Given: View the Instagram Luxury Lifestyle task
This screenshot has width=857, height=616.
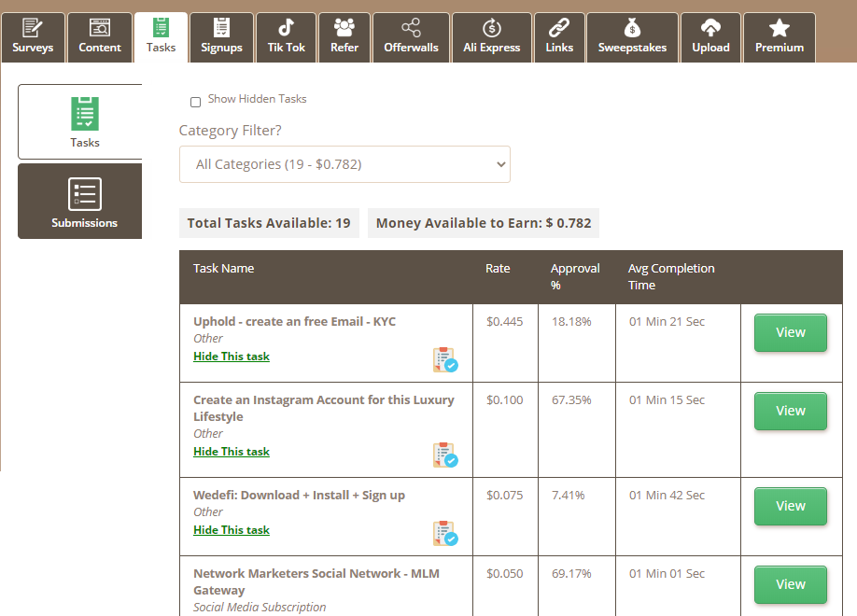Looking at the screenshot, I should (x=791, y=411).
